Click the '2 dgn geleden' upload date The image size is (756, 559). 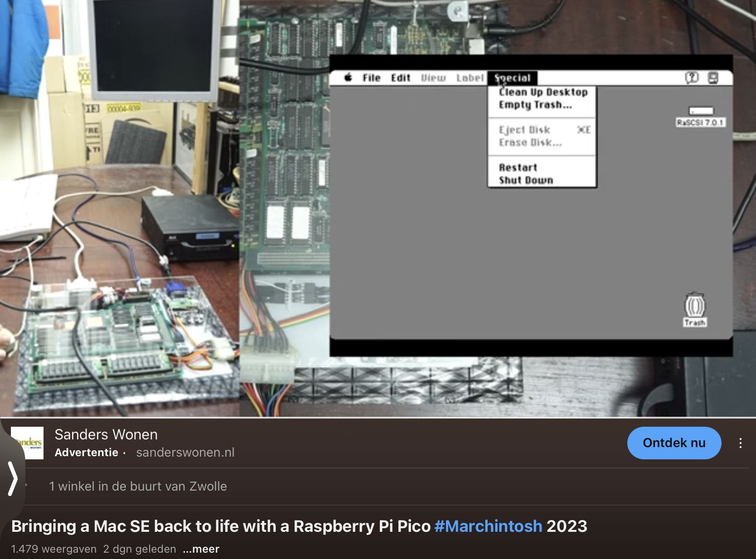(x=140, y=549)
